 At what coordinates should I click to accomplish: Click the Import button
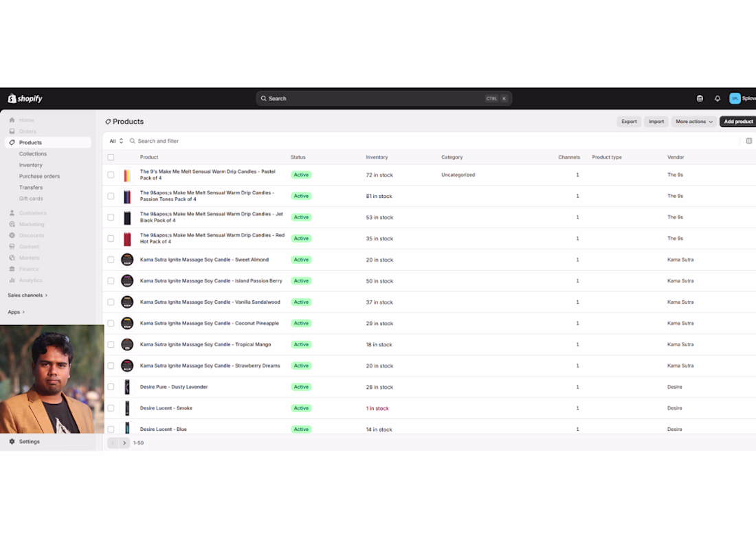click(x=656, y=122)
